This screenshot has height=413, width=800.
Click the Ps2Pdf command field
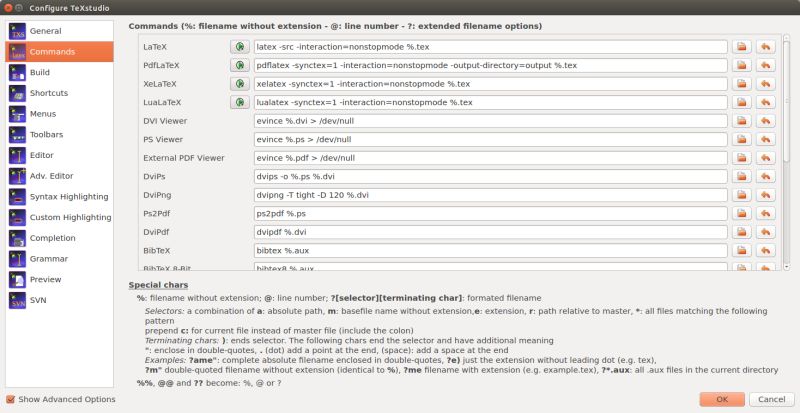coord(491,213)
